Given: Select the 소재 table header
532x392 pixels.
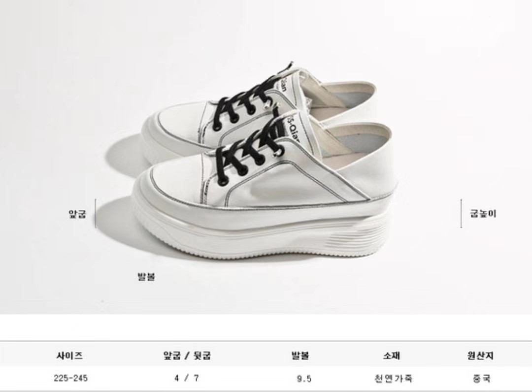Looking at the screenshot, I should 392,356.
